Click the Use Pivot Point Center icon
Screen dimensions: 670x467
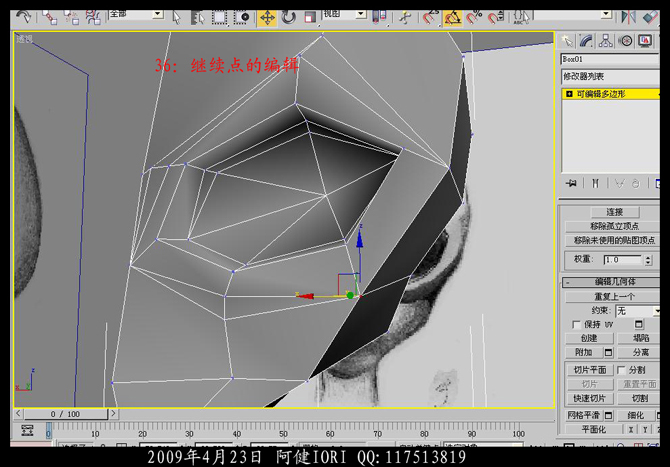tap(379, 18)
